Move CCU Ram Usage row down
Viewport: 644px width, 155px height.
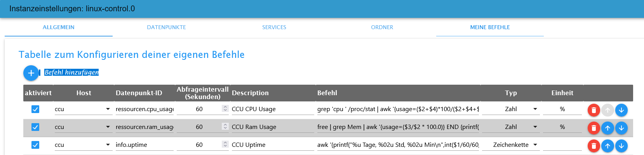(x=621, y=128)
